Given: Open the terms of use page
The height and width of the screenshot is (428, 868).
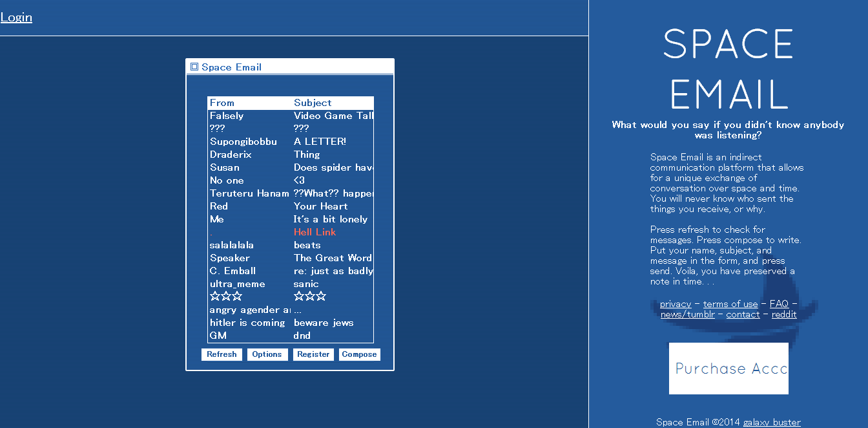Looking at the screenshot, I should click(730, 304).
